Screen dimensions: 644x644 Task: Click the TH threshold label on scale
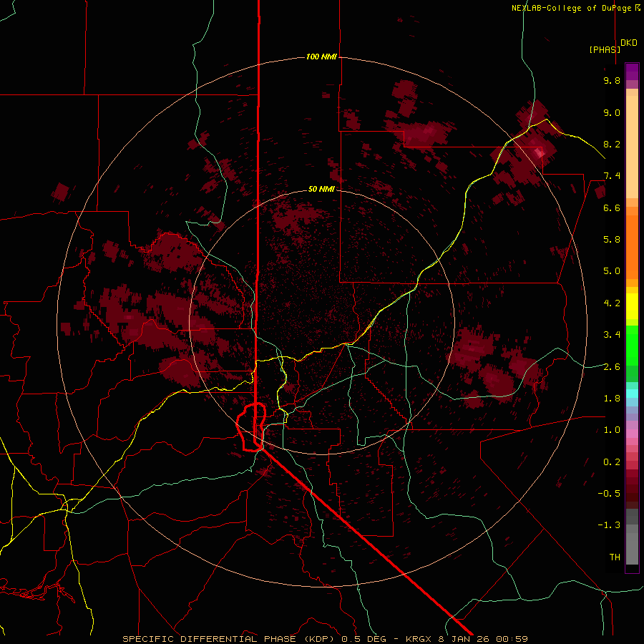[615, 557]
